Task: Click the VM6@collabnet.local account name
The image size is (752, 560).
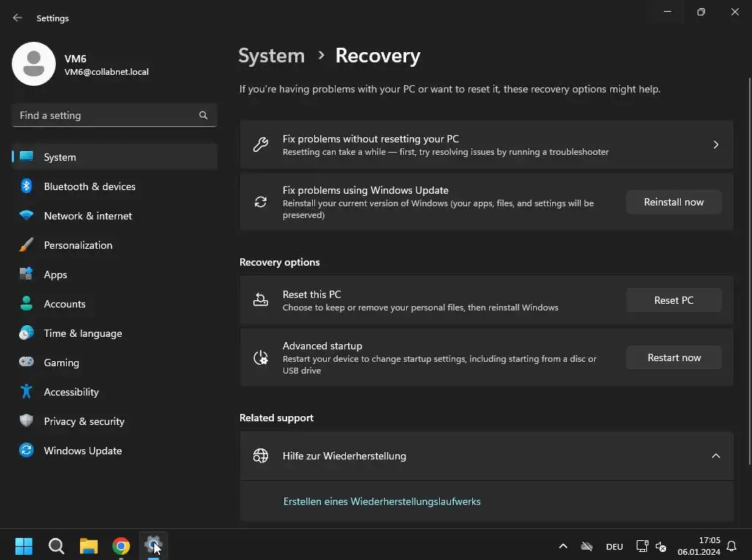Action: 106,72
